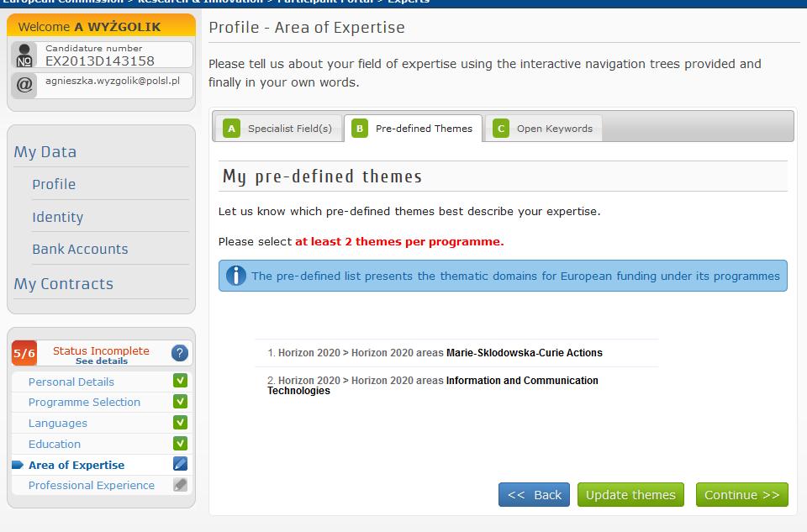
Task: Click the blue info icon in banner
Action: coord(235,276)
